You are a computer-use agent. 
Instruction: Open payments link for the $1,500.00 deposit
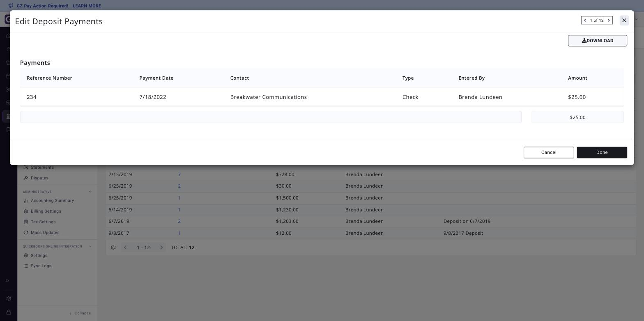(x=179, y=198)
